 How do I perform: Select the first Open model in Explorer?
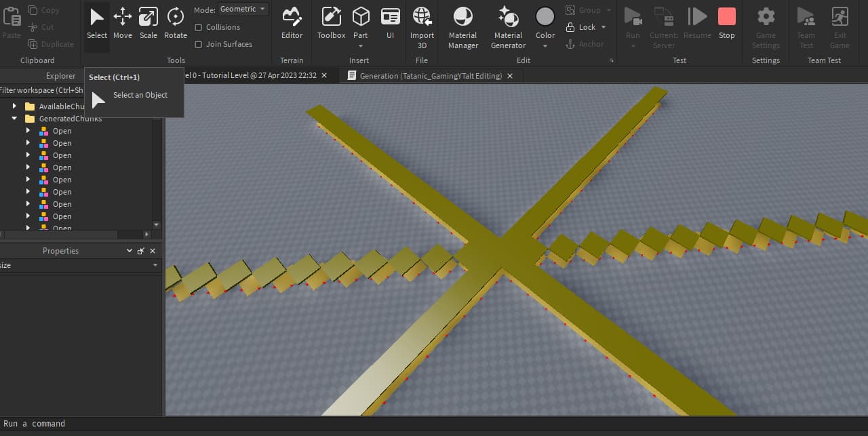tap(62, 131)
